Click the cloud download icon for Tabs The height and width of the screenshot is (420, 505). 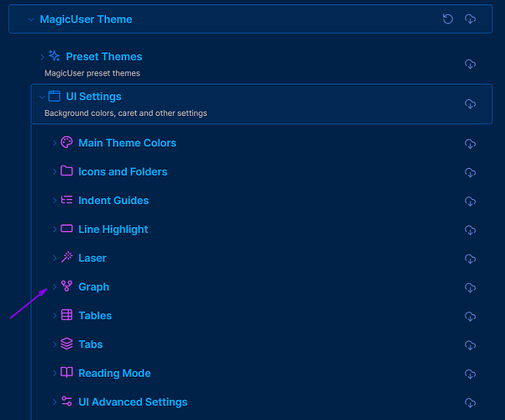471,345
